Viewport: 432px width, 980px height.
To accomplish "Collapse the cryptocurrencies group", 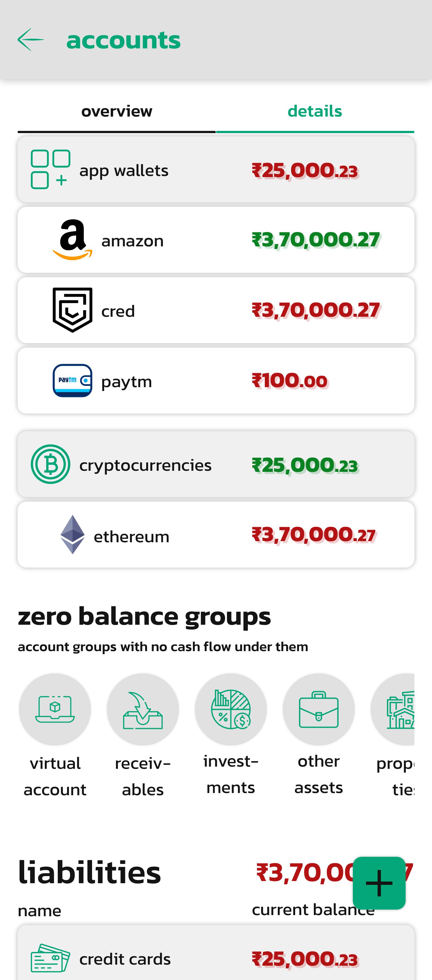I will (x=216, y=464).
